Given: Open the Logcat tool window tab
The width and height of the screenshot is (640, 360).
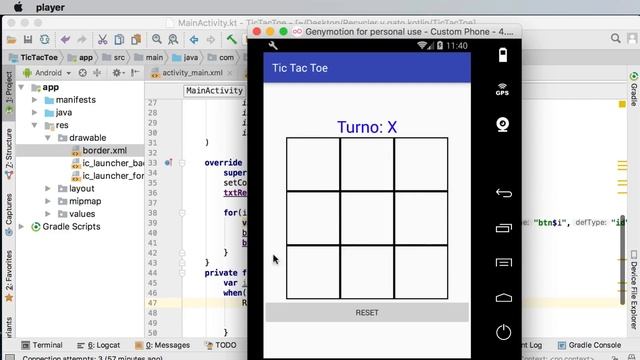Looking at the screenshot, I should 98,345.
